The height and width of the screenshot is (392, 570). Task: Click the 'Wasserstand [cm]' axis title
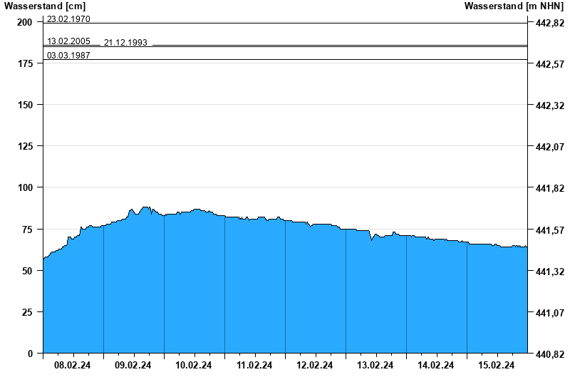click(x=44, y=6)
